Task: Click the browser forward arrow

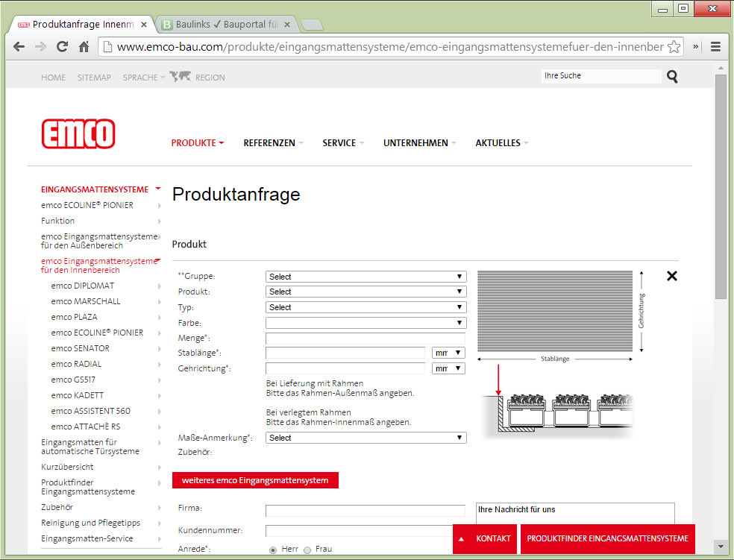Action: coord(41,47)
